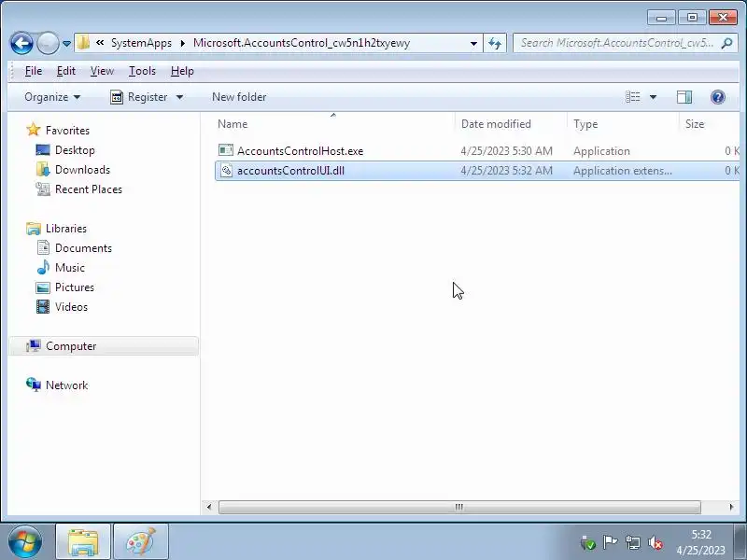Select AccountsControlHost.exe file
Viewport: 747px width, 560px height.
coord(300,151)
